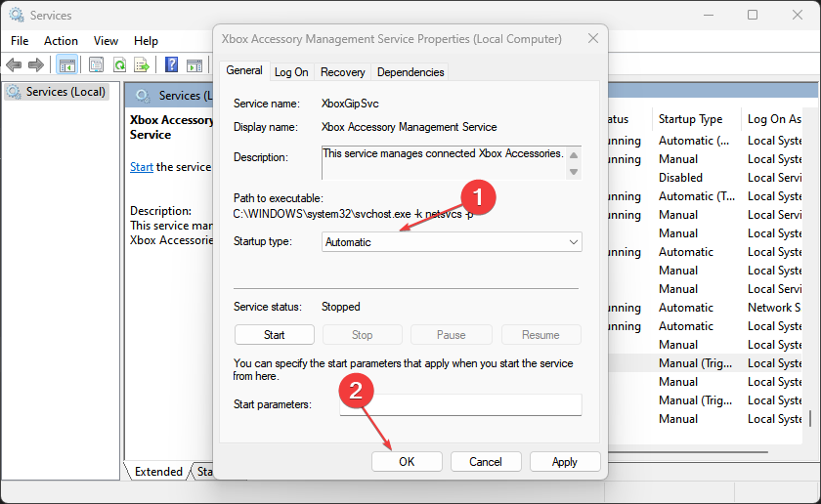Open the View menu
This screenshot has height=504, width=821.
coord(106,41)
